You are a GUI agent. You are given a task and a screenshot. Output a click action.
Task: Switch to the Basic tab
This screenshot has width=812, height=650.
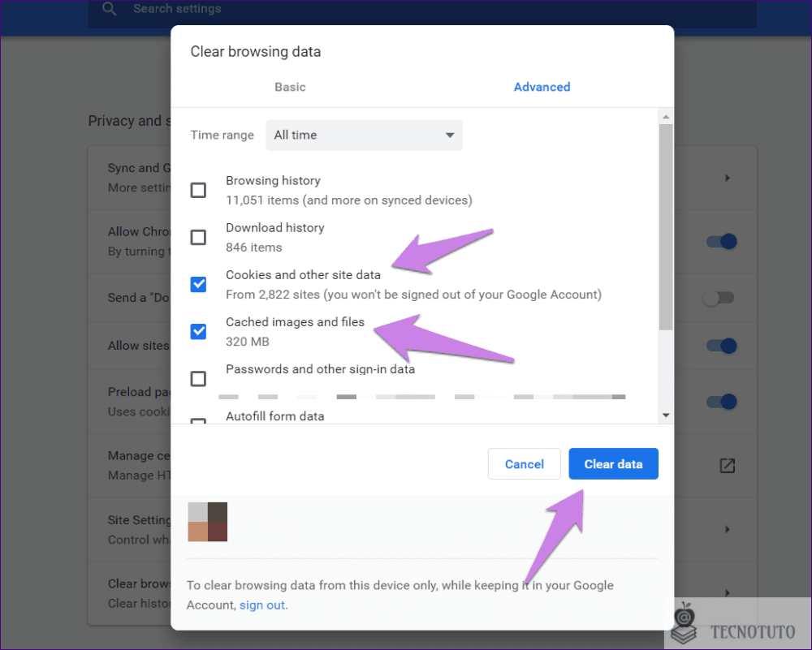290,87
